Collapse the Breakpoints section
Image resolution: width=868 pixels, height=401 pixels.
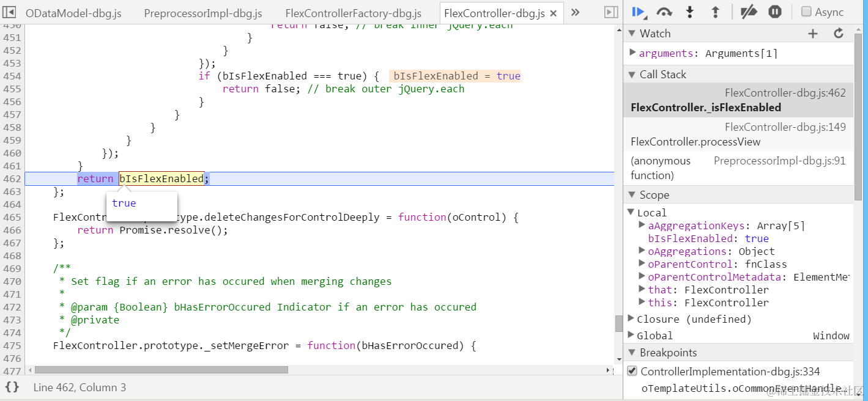pos(632,353)
